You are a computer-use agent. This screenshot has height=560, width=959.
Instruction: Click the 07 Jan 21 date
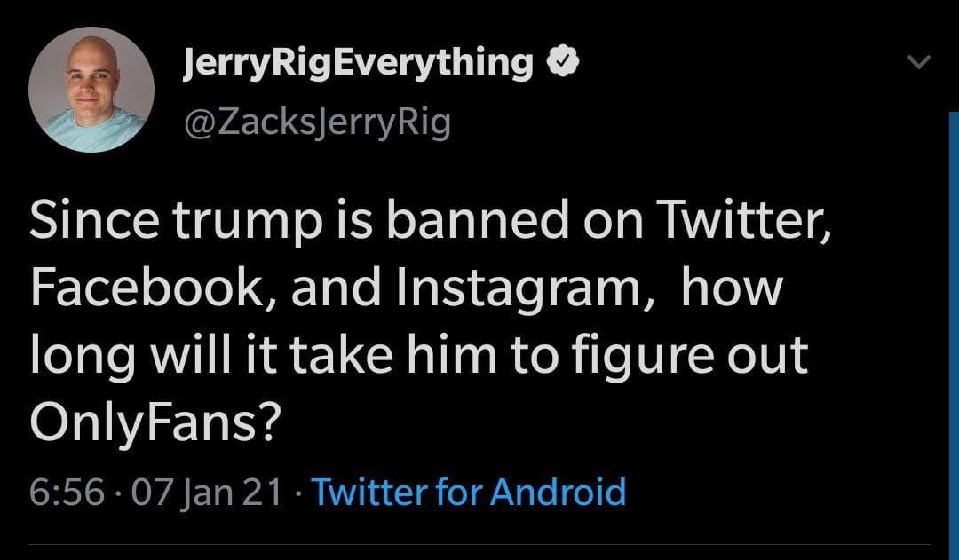click(x=207, y=491)
